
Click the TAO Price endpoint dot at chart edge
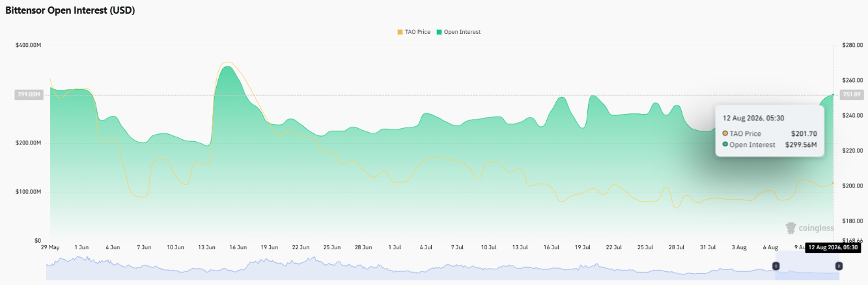pyautogui.click(x=833, y=183)
